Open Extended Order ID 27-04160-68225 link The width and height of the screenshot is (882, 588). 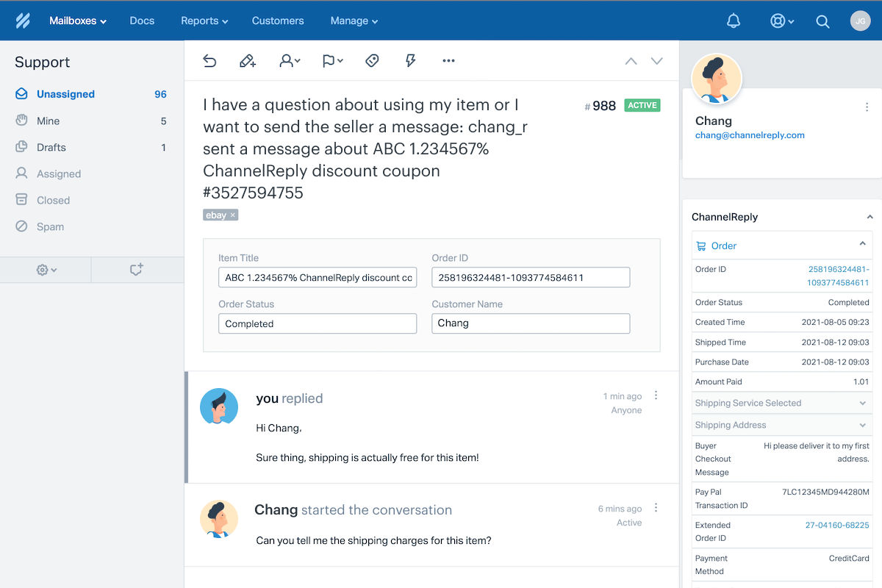click(837, 525)
